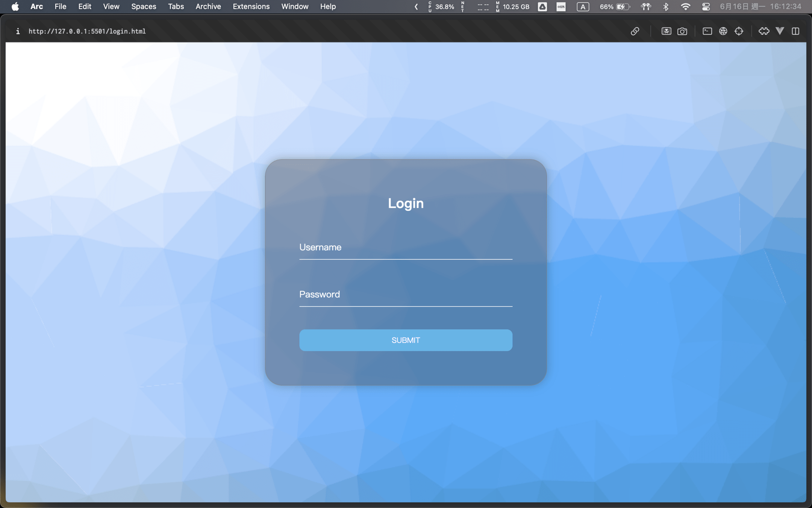Open the input source A dropdown

click(x=583, y=6)
